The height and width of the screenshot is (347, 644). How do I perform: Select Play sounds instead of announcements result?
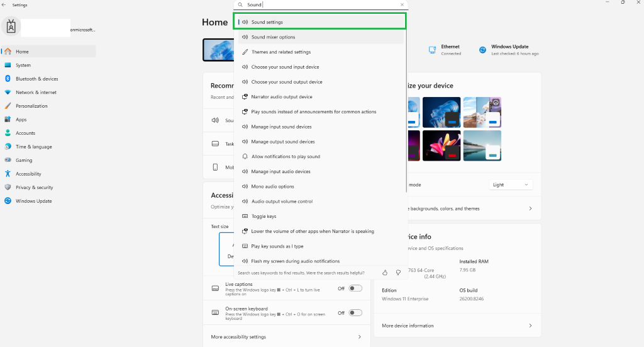[x=321, y=111]
